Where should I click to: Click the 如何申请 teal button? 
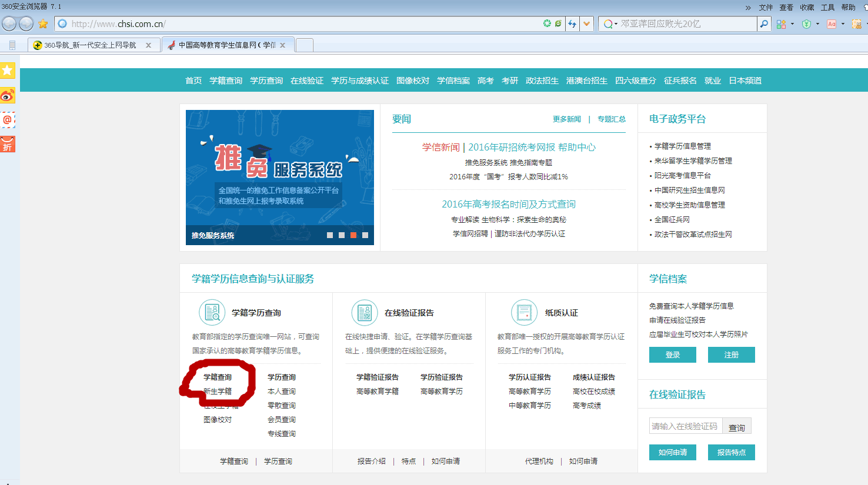[x=673, y=452]
